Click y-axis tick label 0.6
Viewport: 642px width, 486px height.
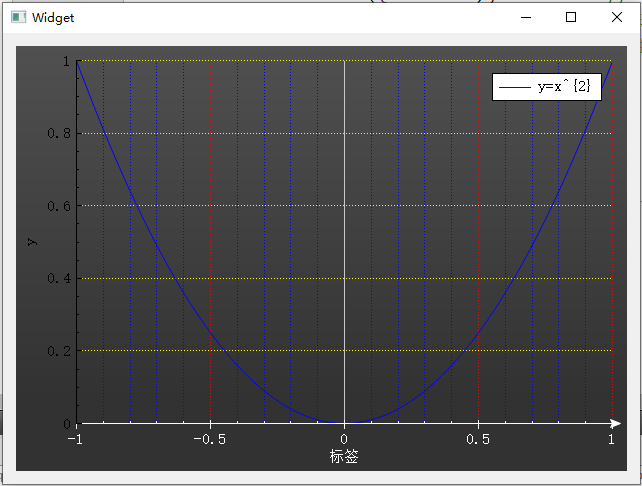point(59,206)
